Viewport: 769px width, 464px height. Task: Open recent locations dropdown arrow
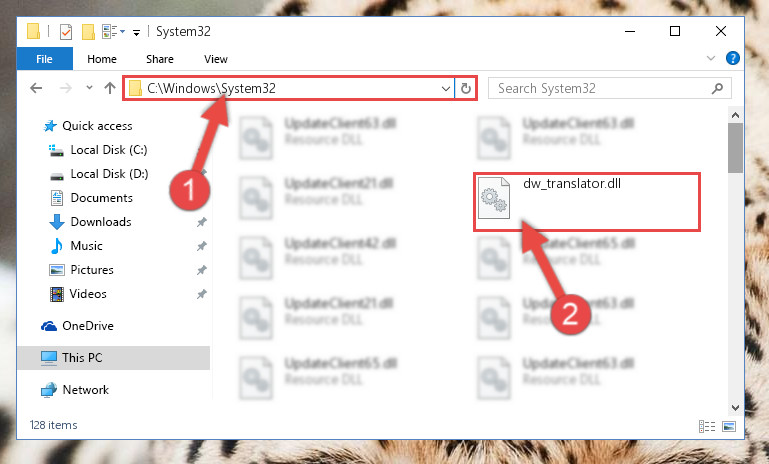89,88
